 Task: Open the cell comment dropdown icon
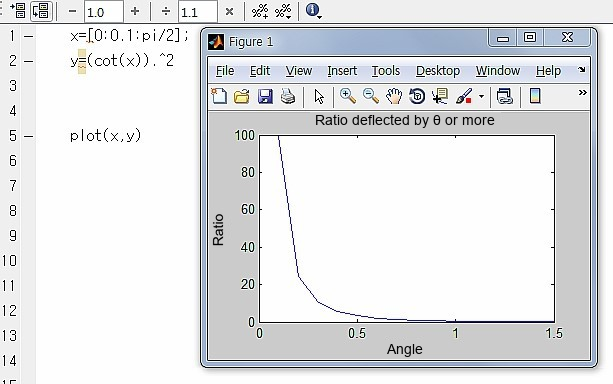283,11
